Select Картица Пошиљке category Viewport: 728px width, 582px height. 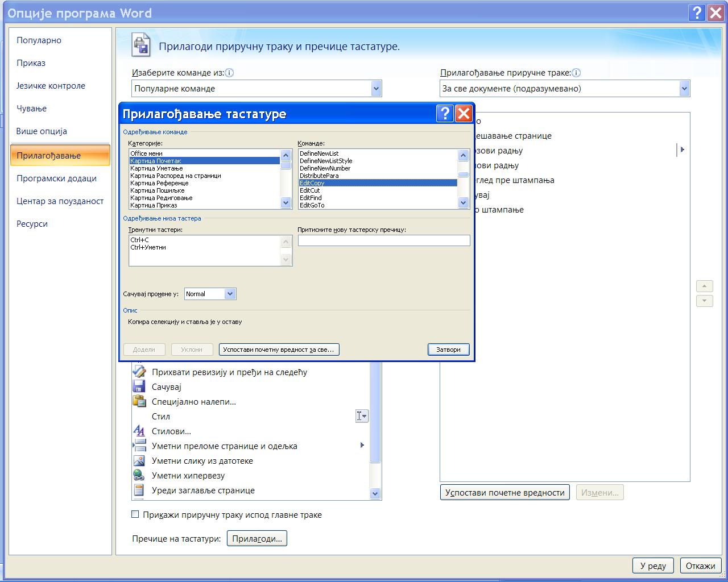[205, 190]
